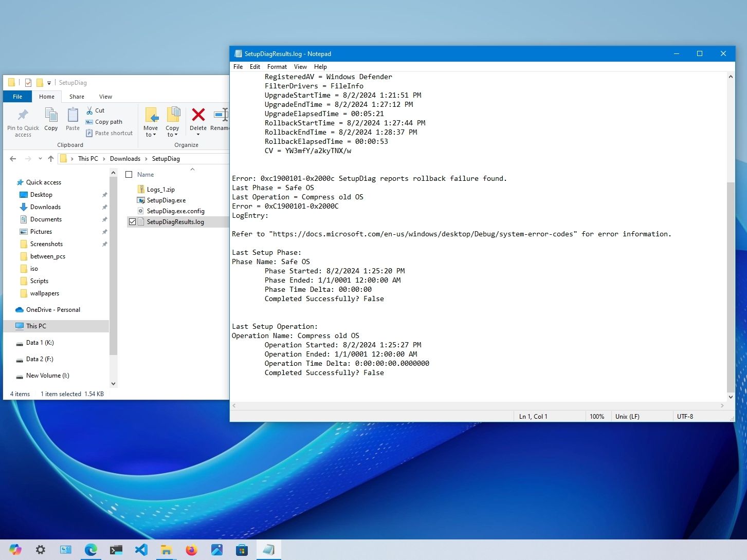Click the Notepad vertical scrollbar thumb
This screenshot has width=747, height=560.
click(x=731, y=287)
